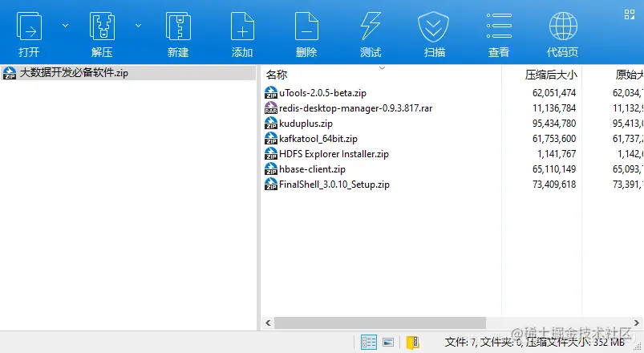Click the zip icon of kafkatool_64bit.zip

point(270,138)
